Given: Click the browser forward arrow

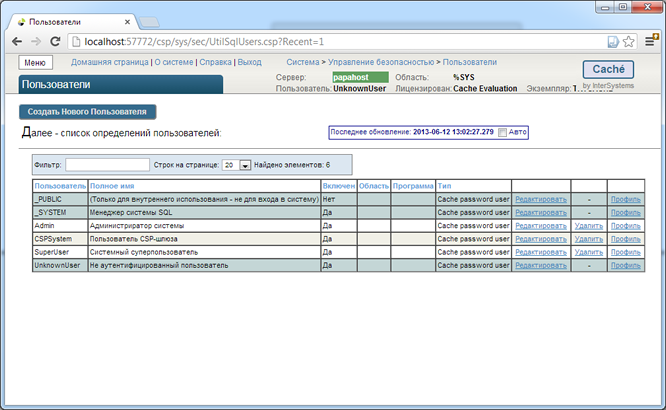Looking at the screenshot, I should [36, 41].
